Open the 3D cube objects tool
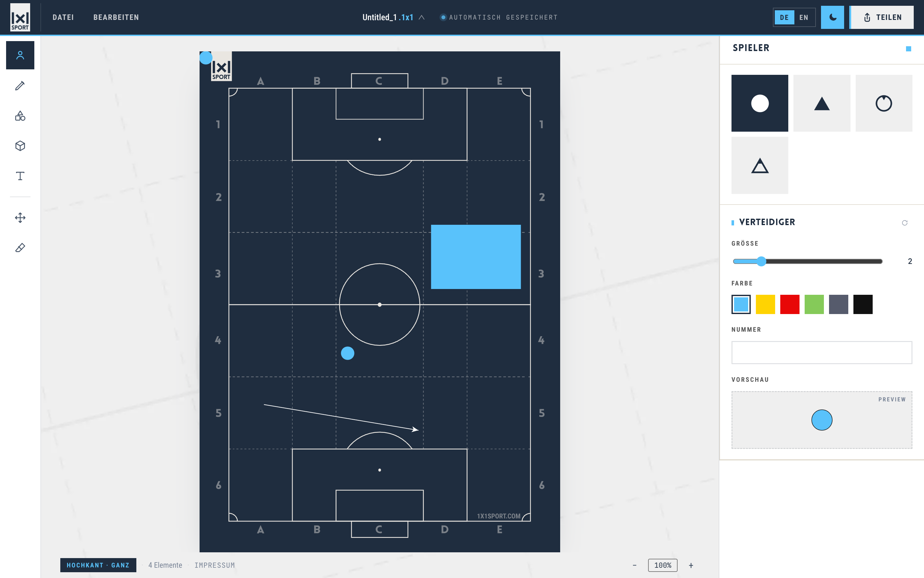This screenshot has width=924, height=578. click(20, 146)
